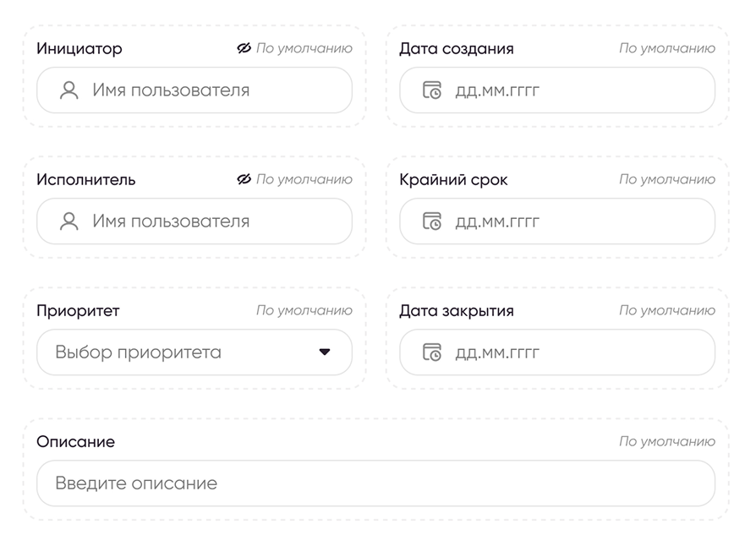Click По умолчанию link beside Описание
Screen dimensions: 756x546
pyautogui.click(x=667, y=441)
